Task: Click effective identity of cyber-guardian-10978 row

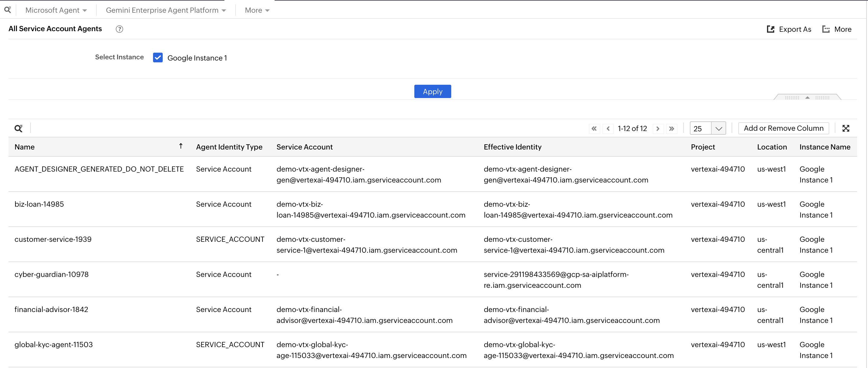Action: point(556,280)
